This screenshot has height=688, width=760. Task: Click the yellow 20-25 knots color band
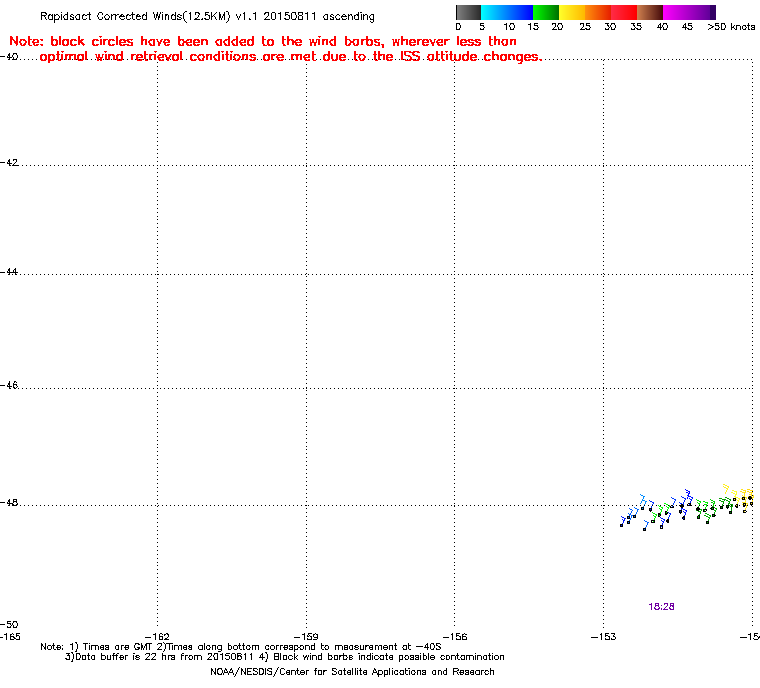click(x=572, y=12)
